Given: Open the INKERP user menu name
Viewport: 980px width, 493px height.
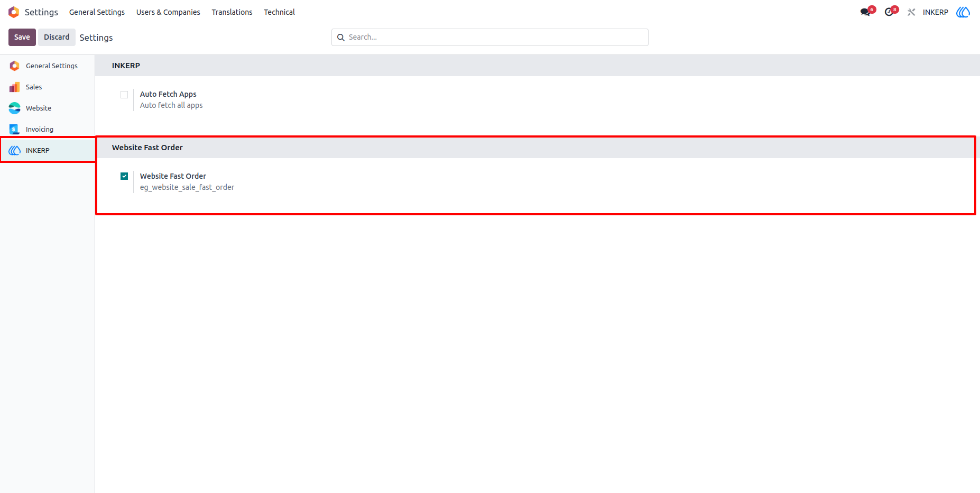Looking at the screenshot, I should click(936, 12).
